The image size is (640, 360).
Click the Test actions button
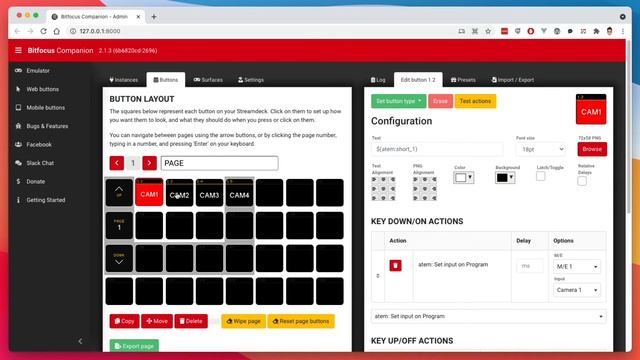coord(475,101)
